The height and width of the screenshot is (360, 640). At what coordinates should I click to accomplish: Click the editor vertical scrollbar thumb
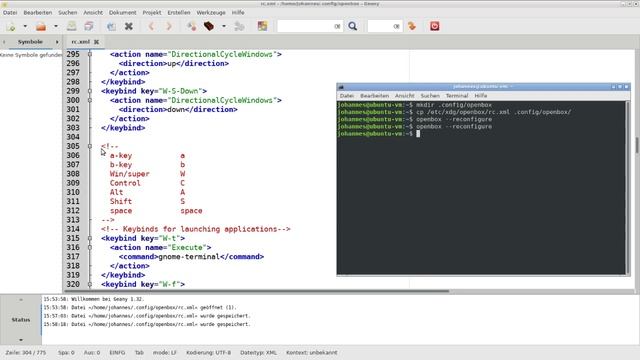point(637,145)
